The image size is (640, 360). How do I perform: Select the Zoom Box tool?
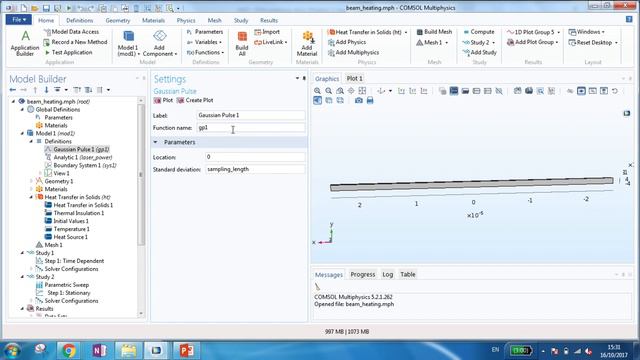pyautogui.click(x=340, y=91)
